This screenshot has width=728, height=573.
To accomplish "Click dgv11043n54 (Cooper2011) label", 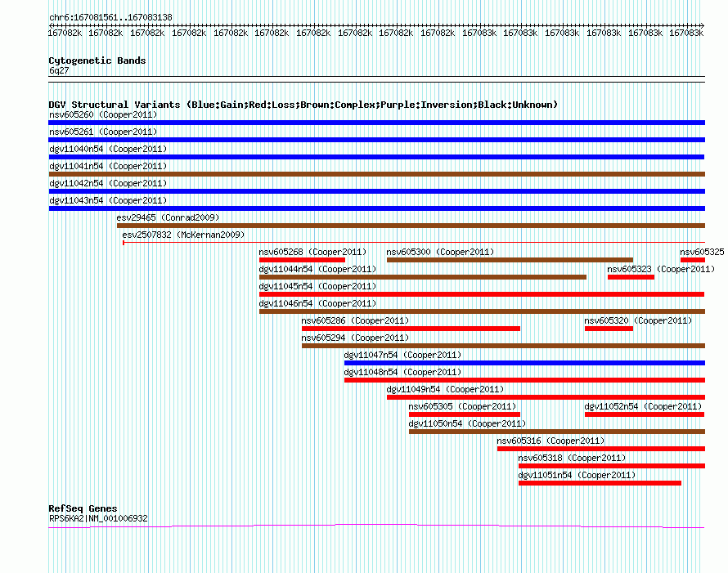I will pos(108,200).
